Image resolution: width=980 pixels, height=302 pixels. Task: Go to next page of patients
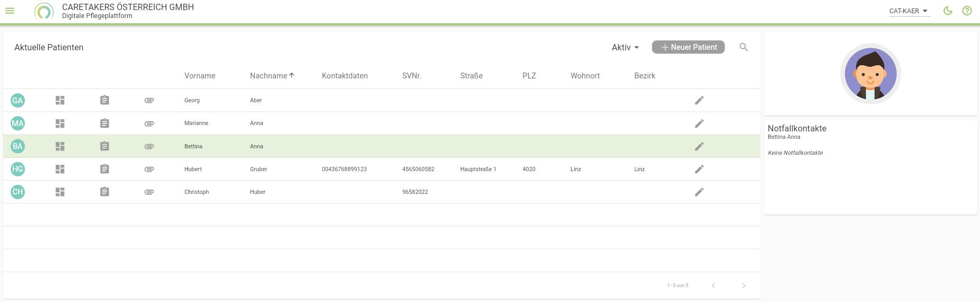click(x=743, y=286)
